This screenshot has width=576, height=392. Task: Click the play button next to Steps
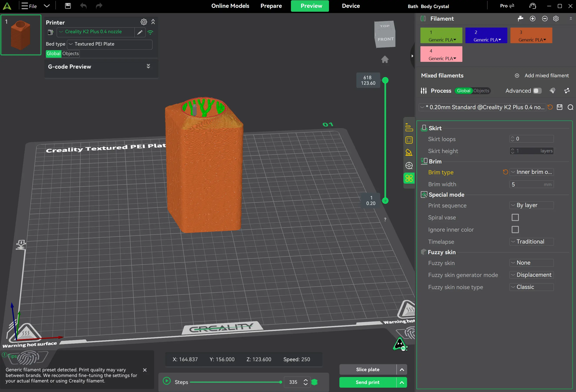pyautogui.click(x=167, y=381)
